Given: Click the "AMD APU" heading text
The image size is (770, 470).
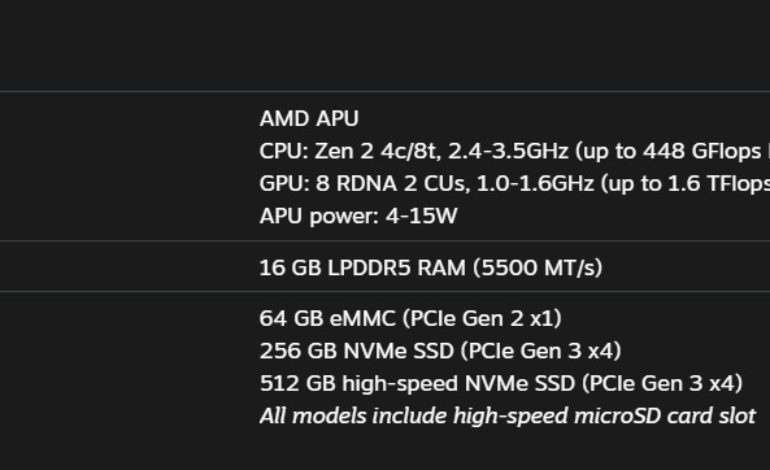Looking at the screenshot, I should point(309,119).
